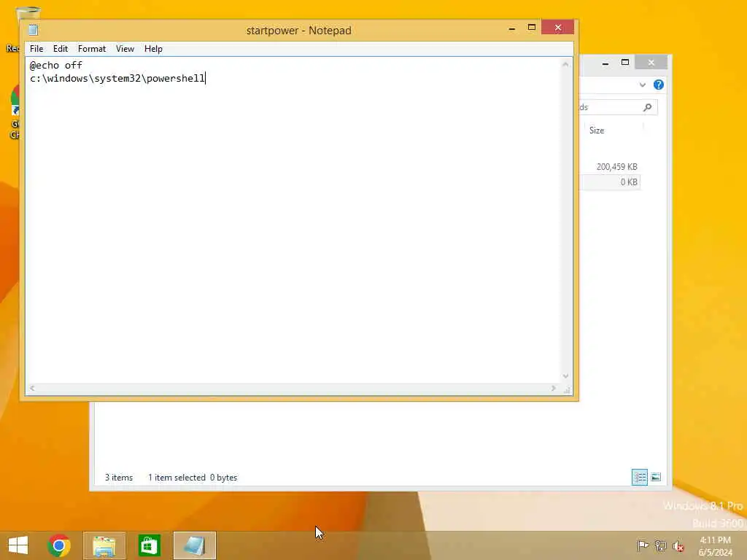The image size is (747, 560).
Task: Open the Edit menu in Notepad
Action: click(x=61, y=49)
